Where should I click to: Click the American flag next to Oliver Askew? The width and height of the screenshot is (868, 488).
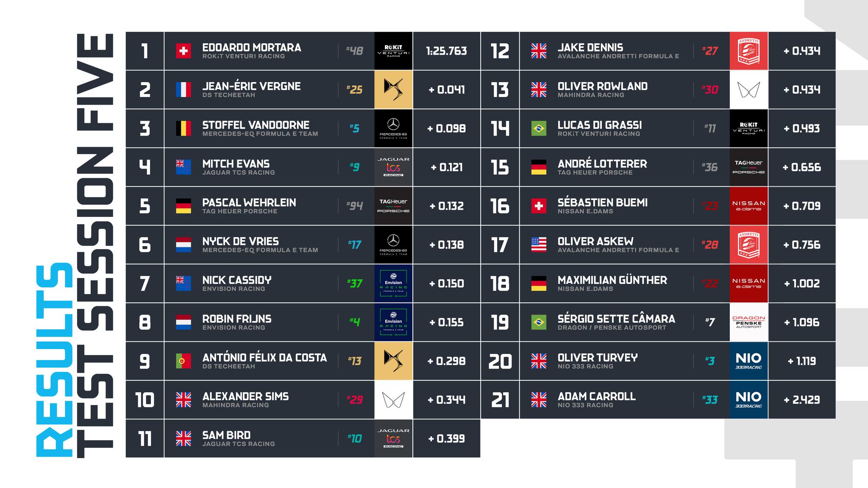point(539,244)
